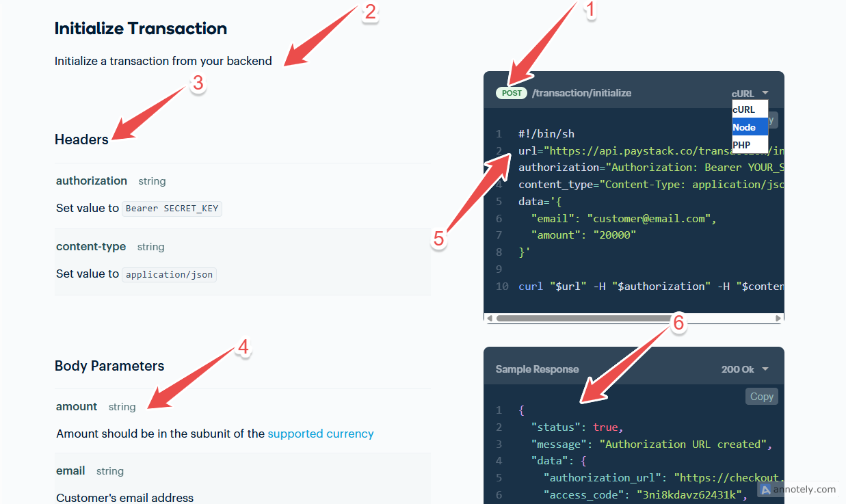
Task: Choose PHP from the language list
Action: point(750,144)
